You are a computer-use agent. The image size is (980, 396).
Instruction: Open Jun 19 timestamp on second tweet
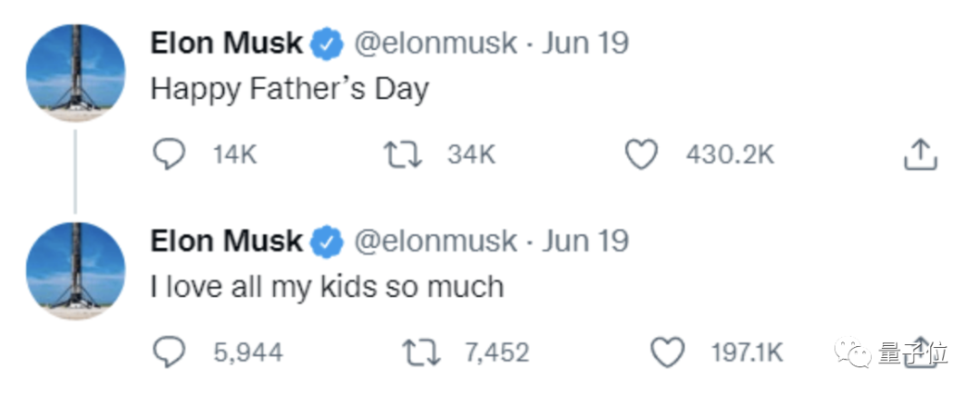[584, 241]
